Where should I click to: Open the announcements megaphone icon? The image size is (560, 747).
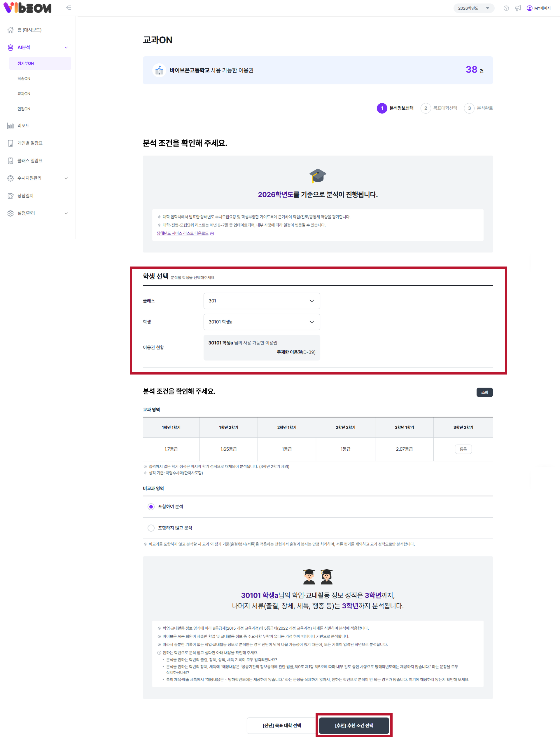pos(518,8)
